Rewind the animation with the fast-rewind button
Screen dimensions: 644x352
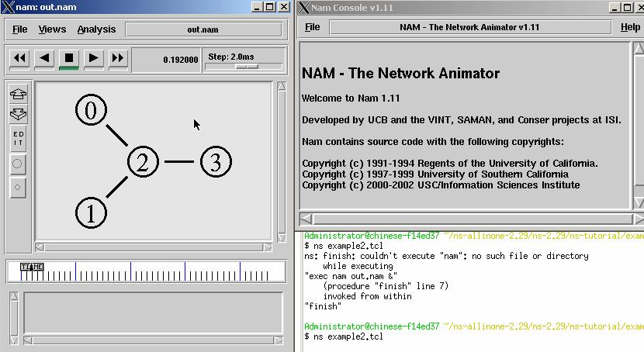(x=19, y=58)
